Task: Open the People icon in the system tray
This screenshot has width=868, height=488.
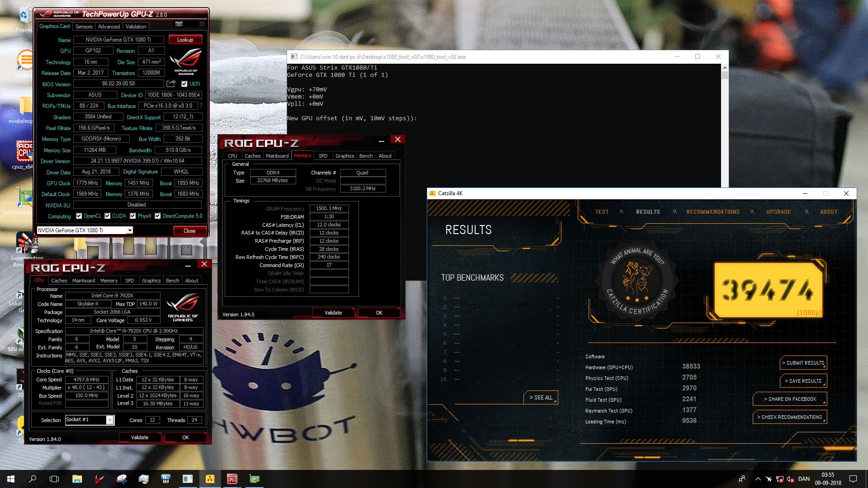Action: [742, 479]
